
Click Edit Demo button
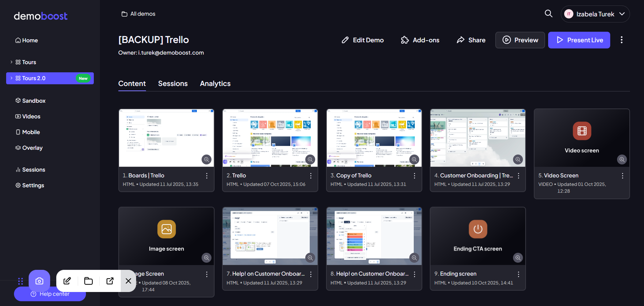coord(363,40)
